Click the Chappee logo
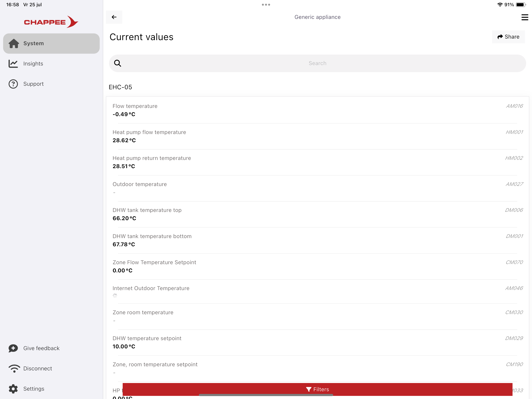The width and height of the screenshot is (532, 399). (x=51, y=22)
